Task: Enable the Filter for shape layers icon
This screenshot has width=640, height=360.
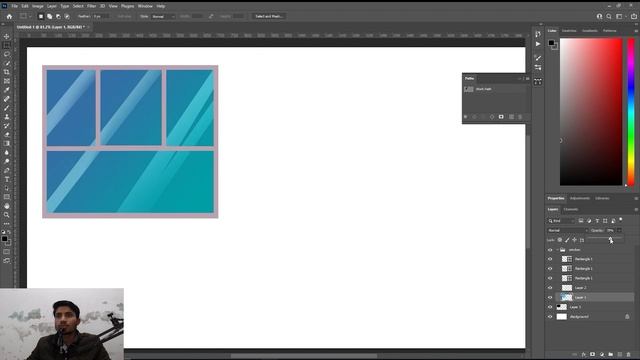Action: click(605, 221)
